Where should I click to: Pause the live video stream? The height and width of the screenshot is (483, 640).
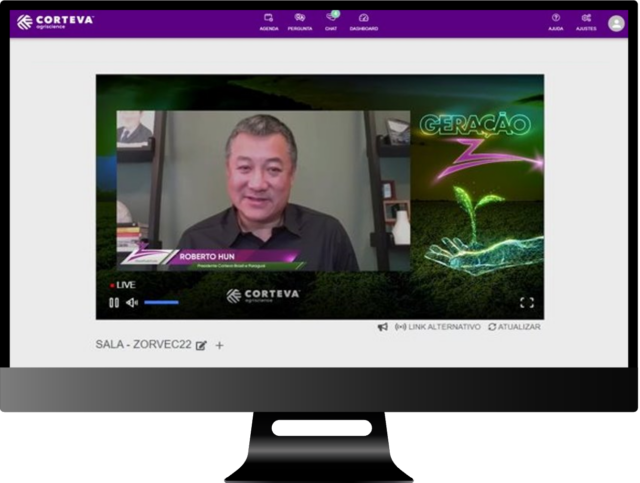tap(114, 302)
